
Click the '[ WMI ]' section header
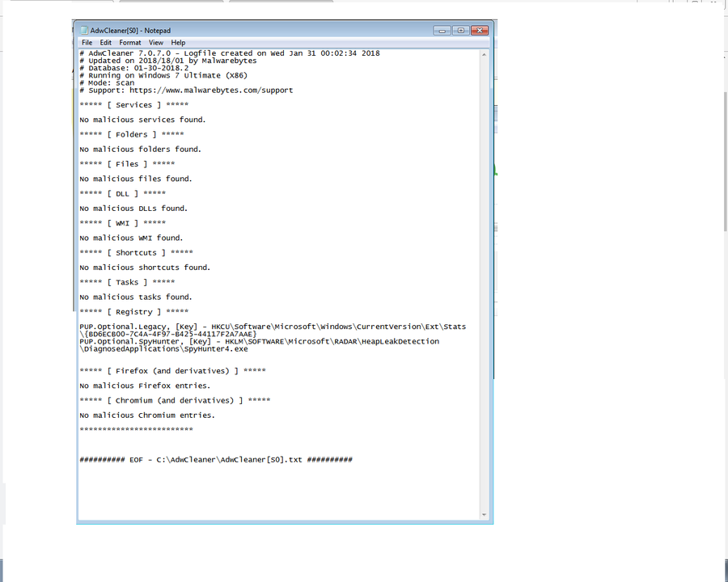coord(123,223)
